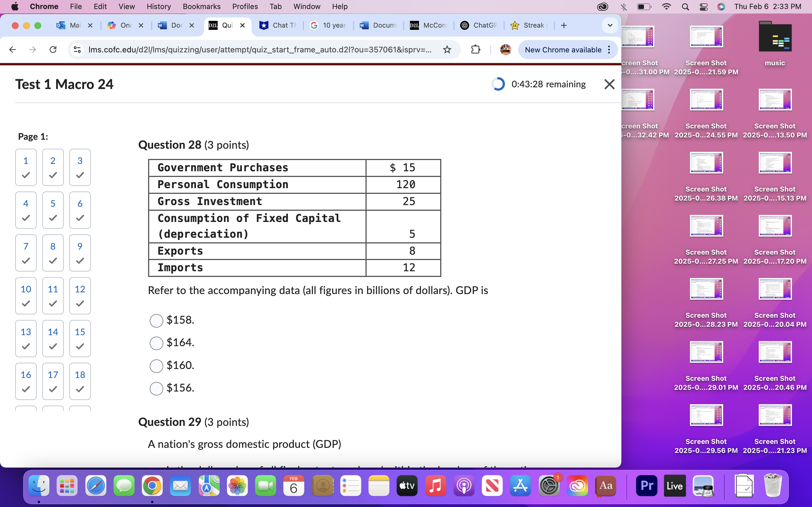Open Premiere Pro from the Dock
Image resolution: width=812 pixels, height=507 pixels.
647,485
